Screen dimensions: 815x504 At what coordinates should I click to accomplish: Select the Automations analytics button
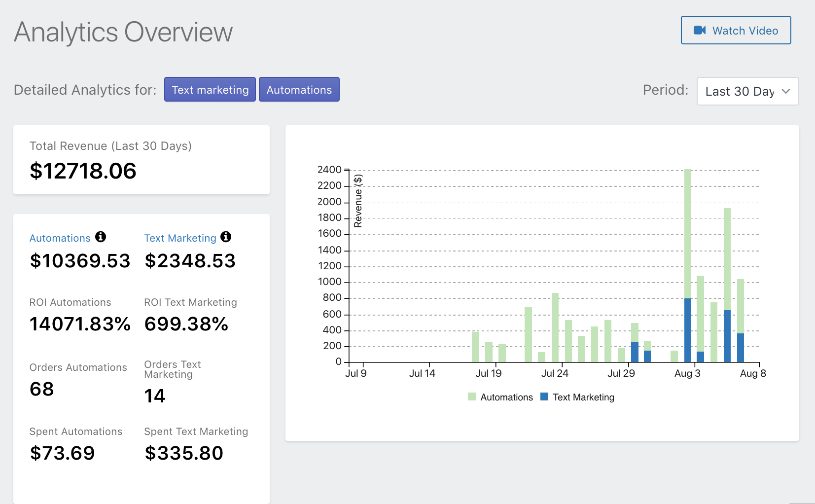tap(299, 89)
